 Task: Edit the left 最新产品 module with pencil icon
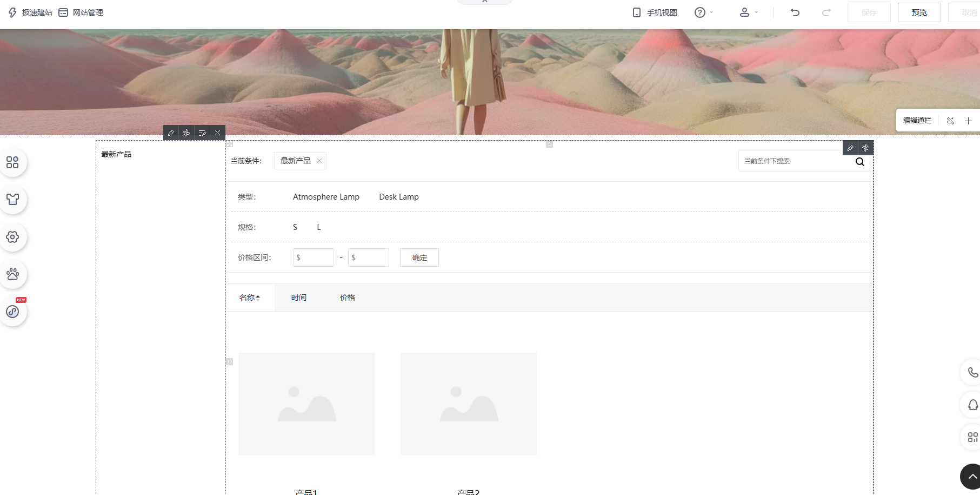pos(171,133)
